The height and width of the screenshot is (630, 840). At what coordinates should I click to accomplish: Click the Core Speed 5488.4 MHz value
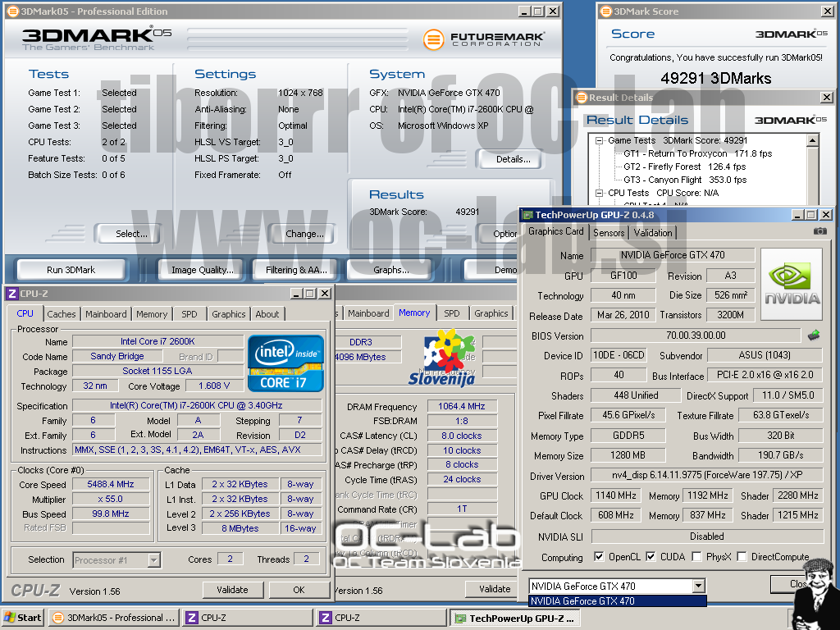click(x=111, y=484)
